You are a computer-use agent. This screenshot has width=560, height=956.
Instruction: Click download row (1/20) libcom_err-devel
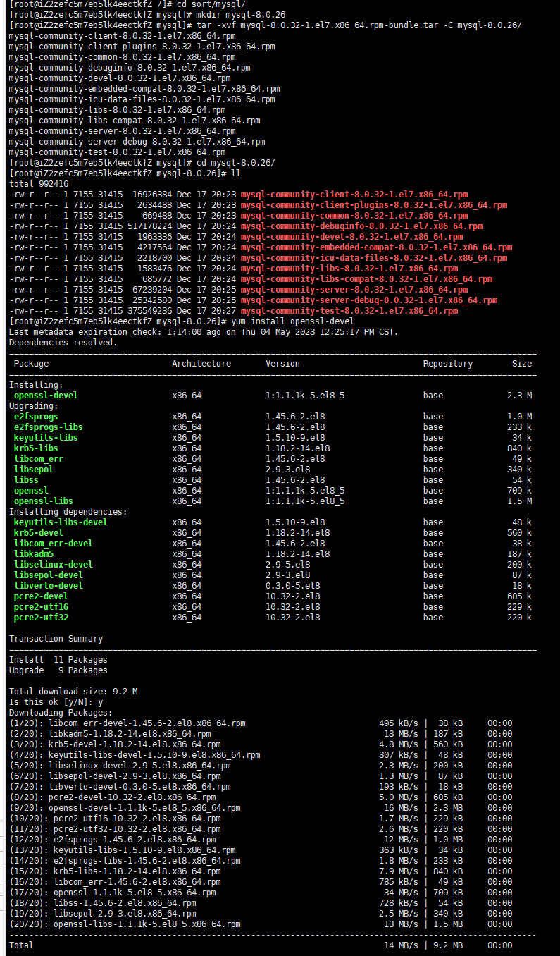point(261,723)
